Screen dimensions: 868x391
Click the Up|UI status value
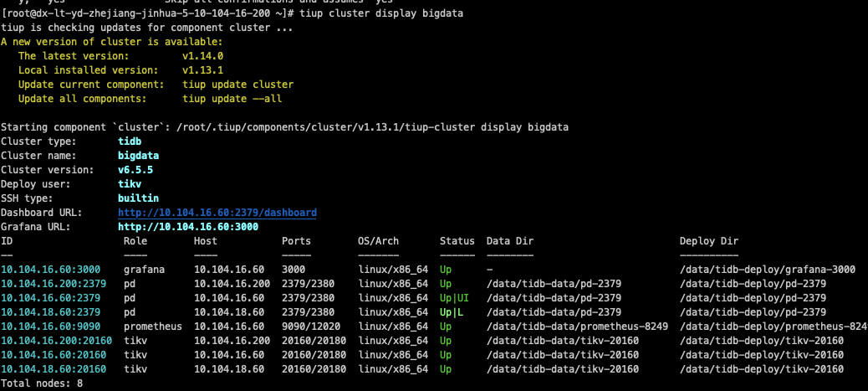pyautogui.click(x=457, y=298)
